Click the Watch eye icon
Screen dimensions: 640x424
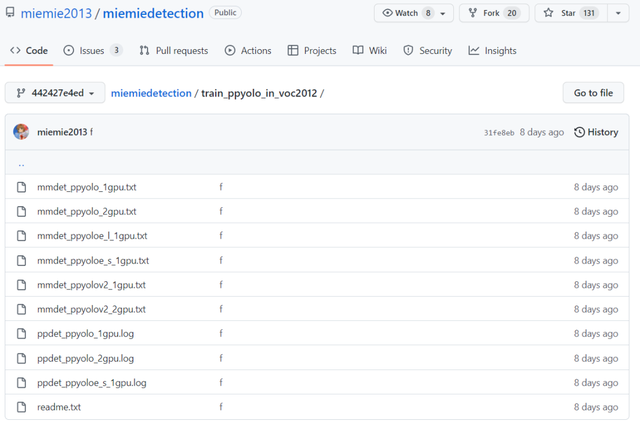pyautogui.click(x=387, y=13)
